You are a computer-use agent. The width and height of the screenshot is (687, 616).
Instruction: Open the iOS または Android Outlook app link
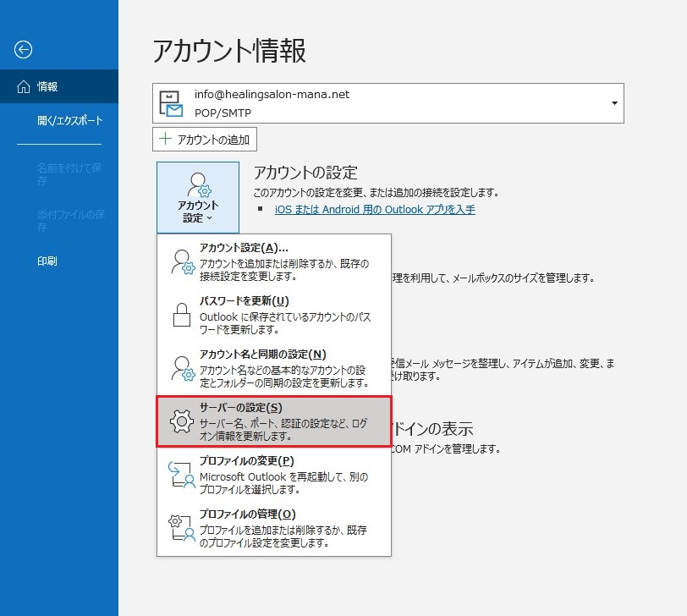[375, 210]
